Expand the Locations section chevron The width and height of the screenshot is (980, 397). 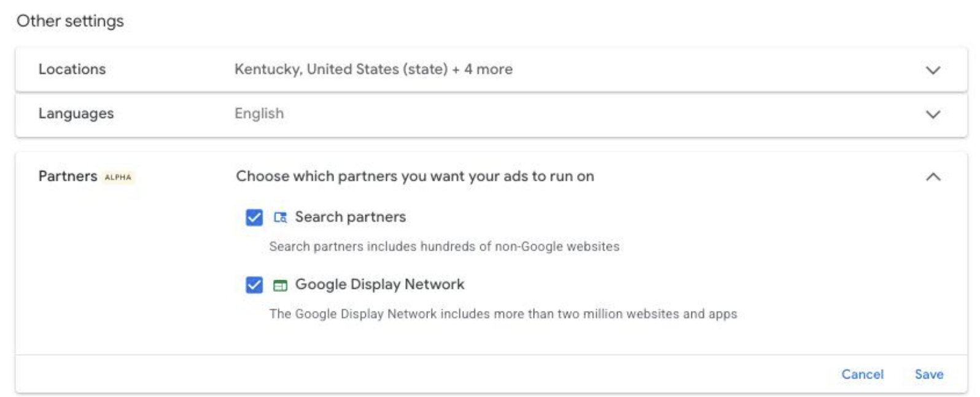(933, 70)
